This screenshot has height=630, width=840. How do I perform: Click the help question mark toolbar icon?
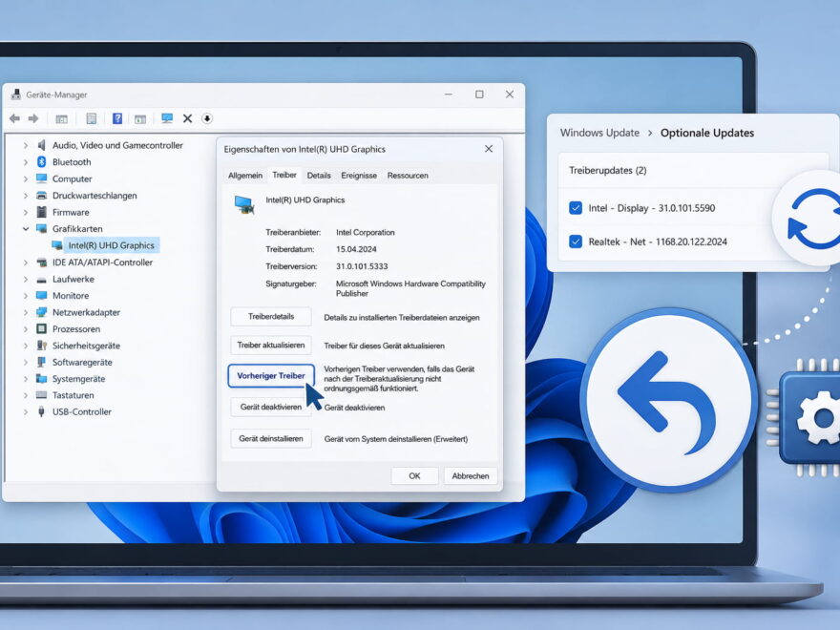point(117,118)
